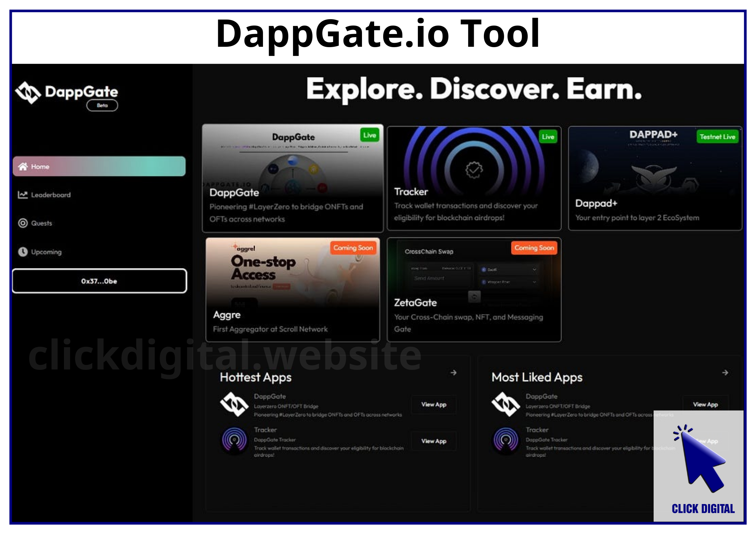Click the Beta badge under DappGate logo

102,105
